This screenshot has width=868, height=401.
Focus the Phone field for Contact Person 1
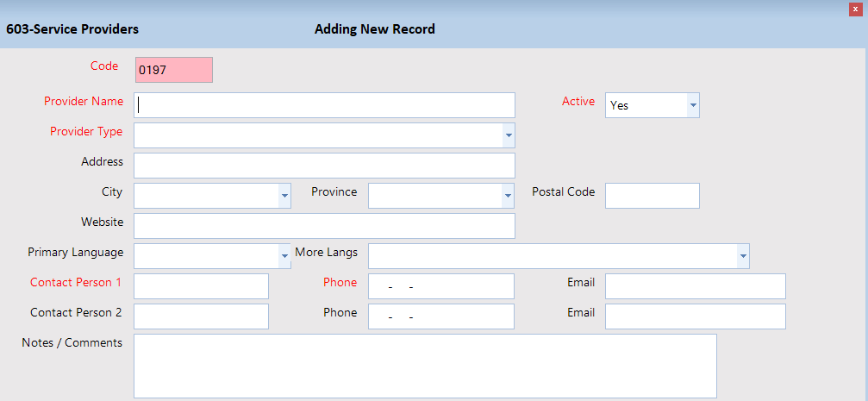pos(440,286)
